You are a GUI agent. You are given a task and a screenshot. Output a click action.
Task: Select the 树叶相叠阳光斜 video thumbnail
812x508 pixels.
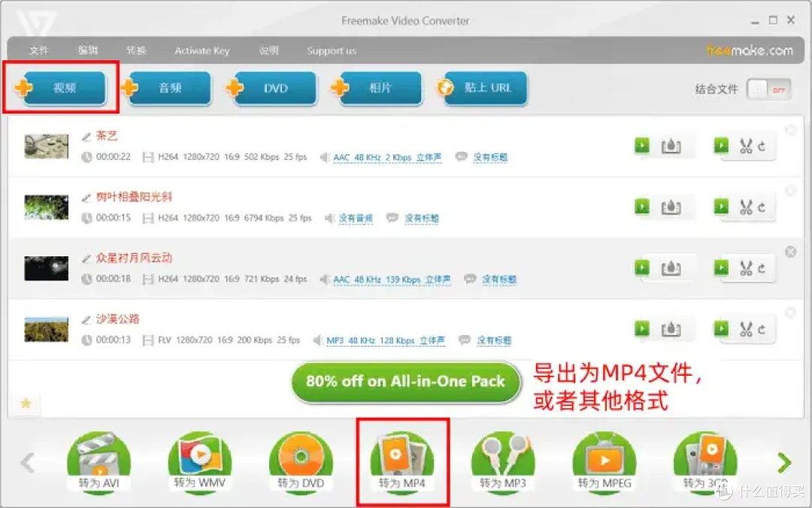click(46, 207)
